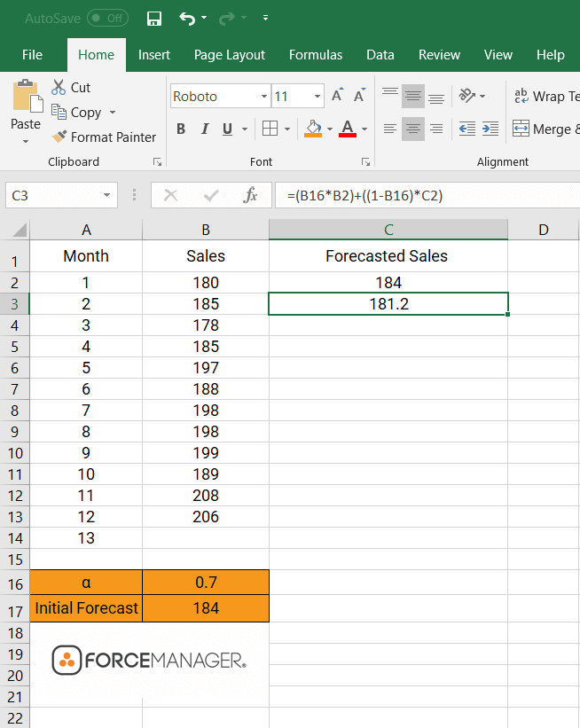Toggle Italic formatting
This screenshot has width=580, height=728.
(x=204, y=129)
